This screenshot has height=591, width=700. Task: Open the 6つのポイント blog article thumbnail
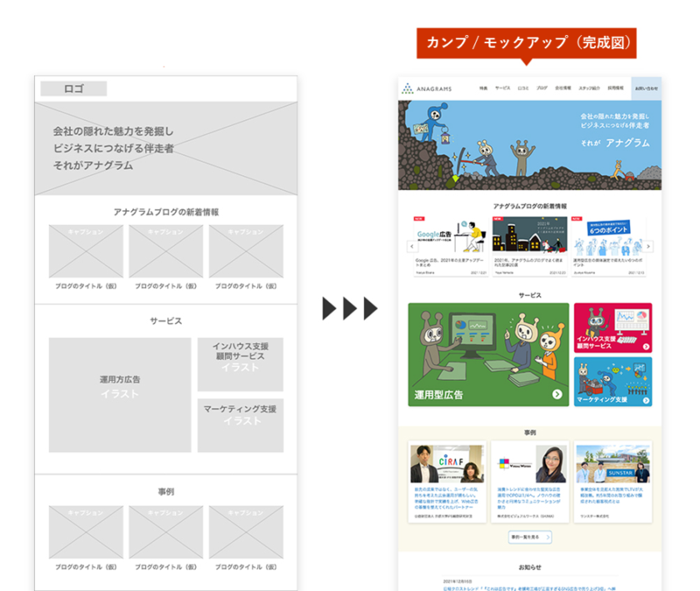pos(608,236)
